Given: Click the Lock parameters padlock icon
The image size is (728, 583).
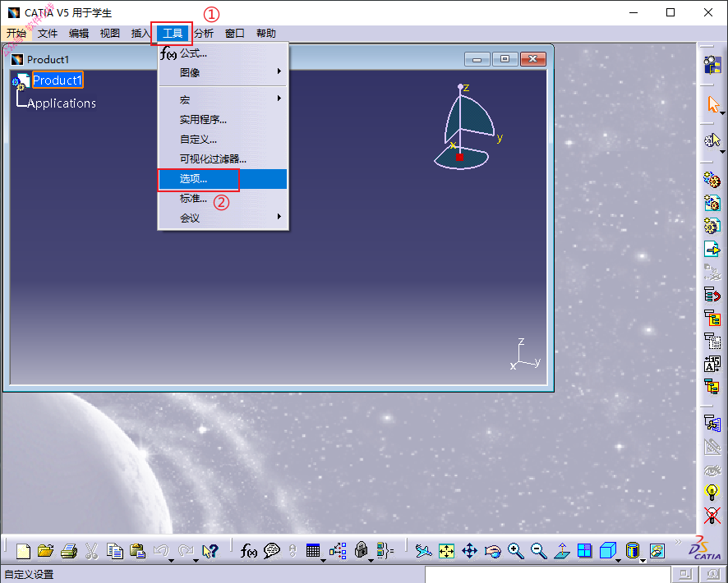Looking at the screenshot, I should 361,551.
